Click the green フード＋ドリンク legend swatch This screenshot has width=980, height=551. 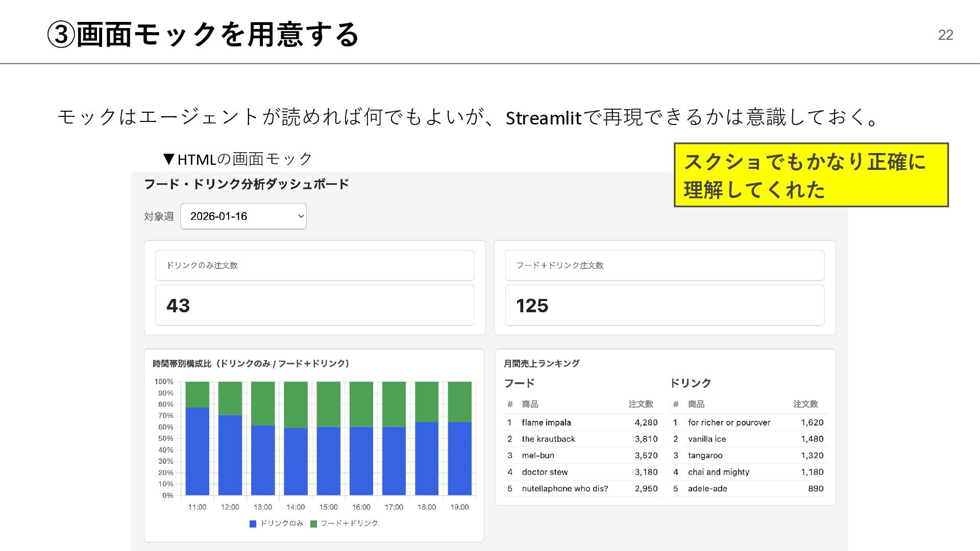pos(313,523)
